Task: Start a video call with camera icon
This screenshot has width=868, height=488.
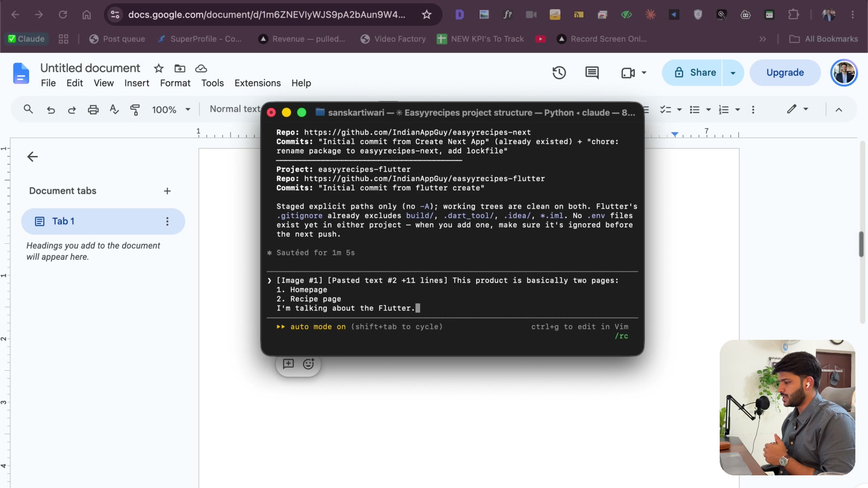Action: click(x=628, y=73)
